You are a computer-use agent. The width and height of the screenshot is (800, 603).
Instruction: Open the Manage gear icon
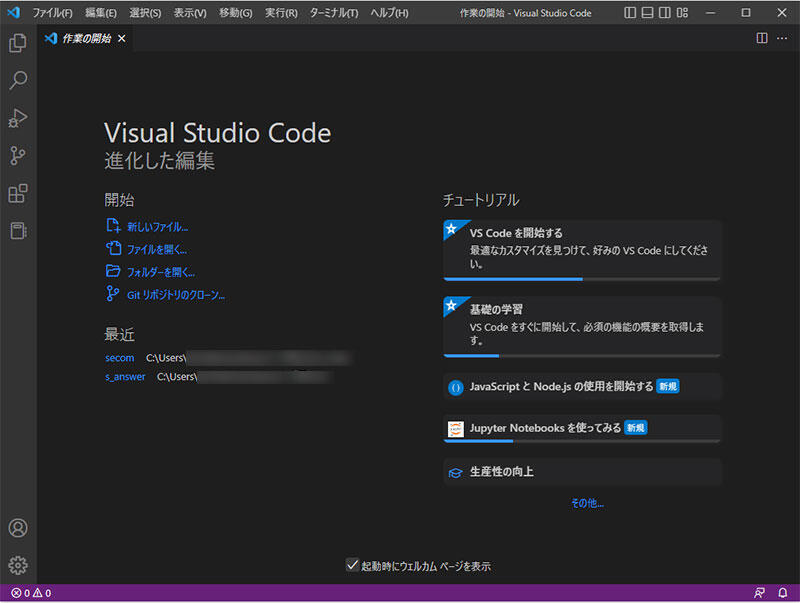(18, 565)
